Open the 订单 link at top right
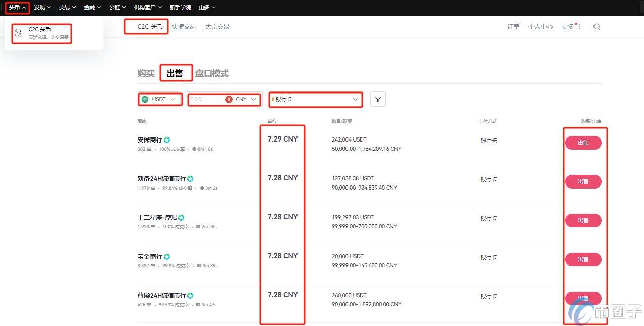The image size is (644, 326). [513, 27]
